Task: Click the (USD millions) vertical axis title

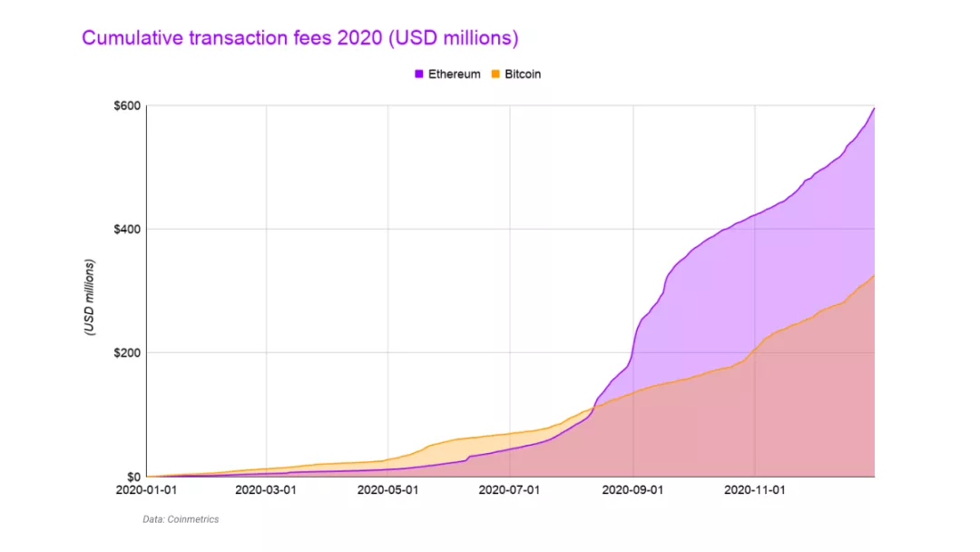Action: pos(89,298)
